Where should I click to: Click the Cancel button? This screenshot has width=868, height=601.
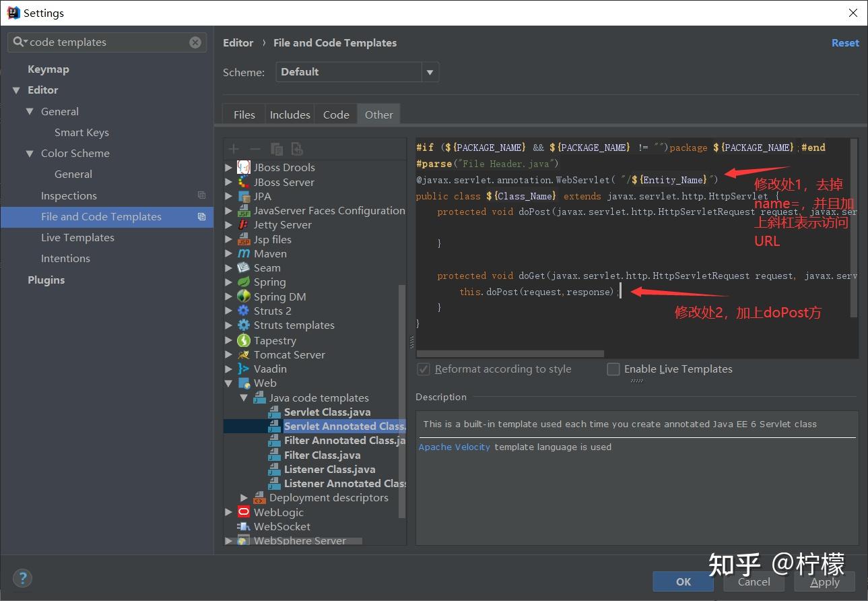[754, 581]
